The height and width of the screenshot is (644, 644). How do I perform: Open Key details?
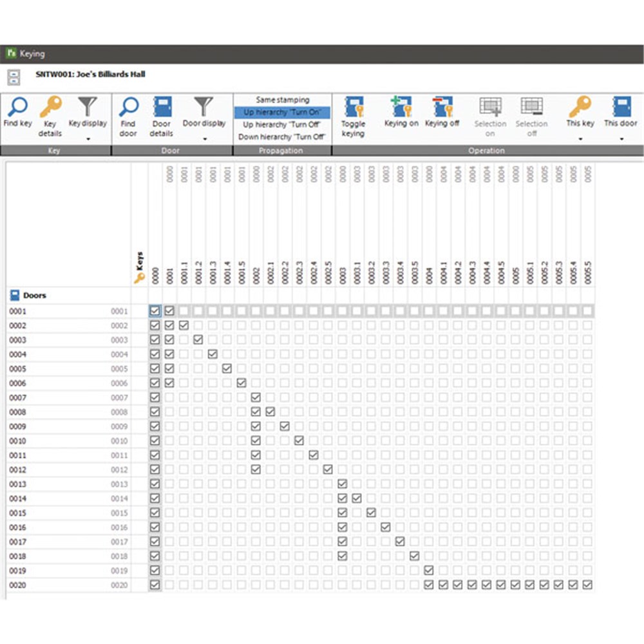(x=50, y=108)
